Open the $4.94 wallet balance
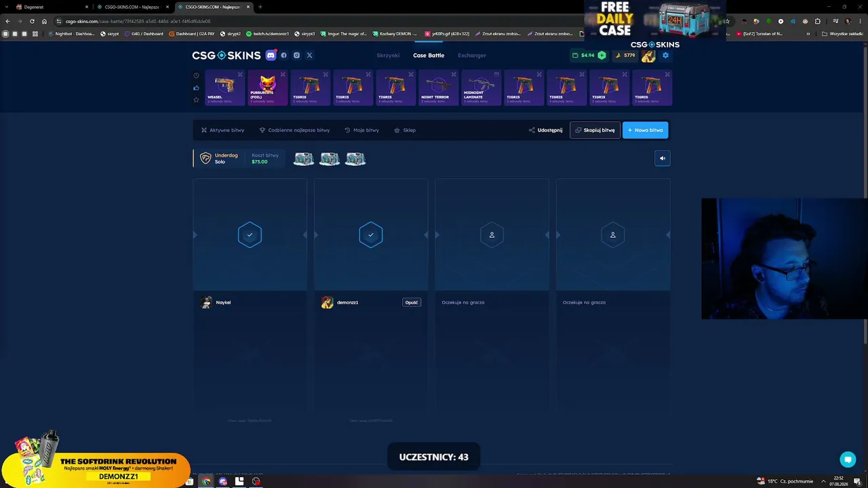 pyautogui.click(x=584, y=56)
